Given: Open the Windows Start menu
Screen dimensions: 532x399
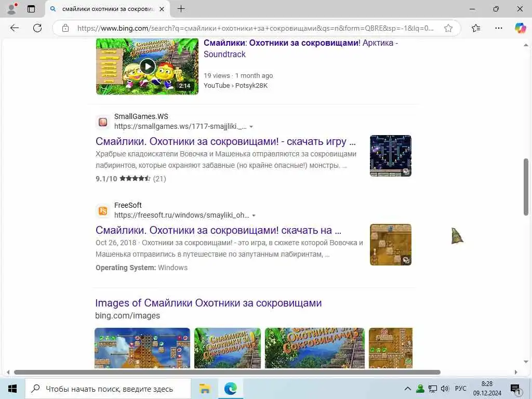Looking at the screenshot, I should [12, 389].
